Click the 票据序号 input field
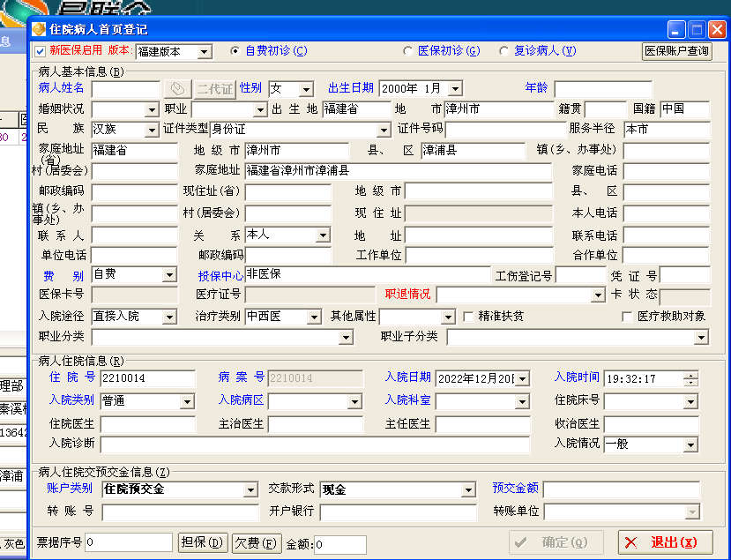The width and height of the screenshot is (731, 560). [129, 542]
